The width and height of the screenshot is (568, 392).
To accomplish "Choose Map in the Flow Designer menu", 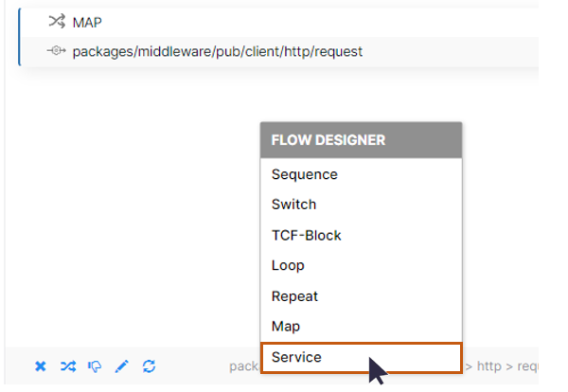I will [x=361, y=327].
